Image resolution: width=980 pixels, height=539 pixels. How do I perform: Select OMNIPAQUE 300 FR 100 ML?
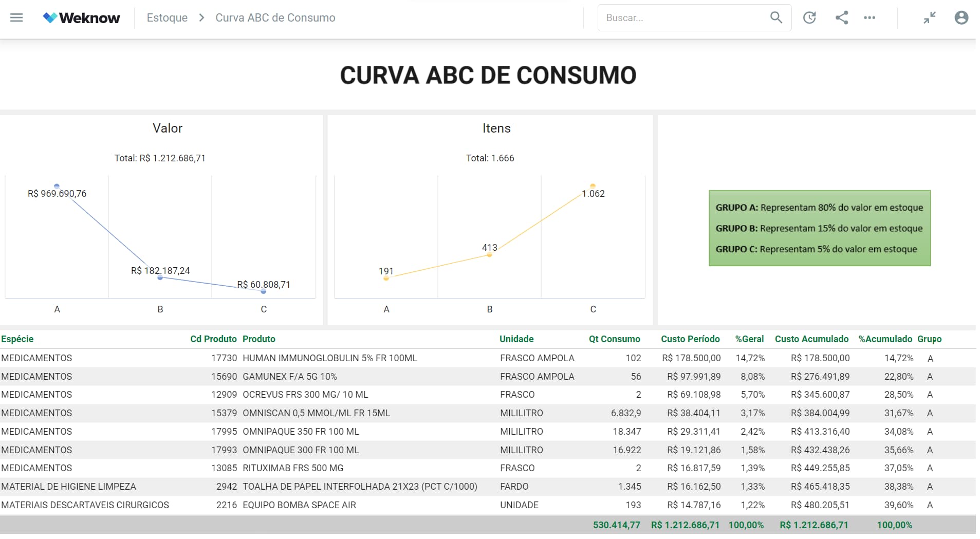(301, 450)
